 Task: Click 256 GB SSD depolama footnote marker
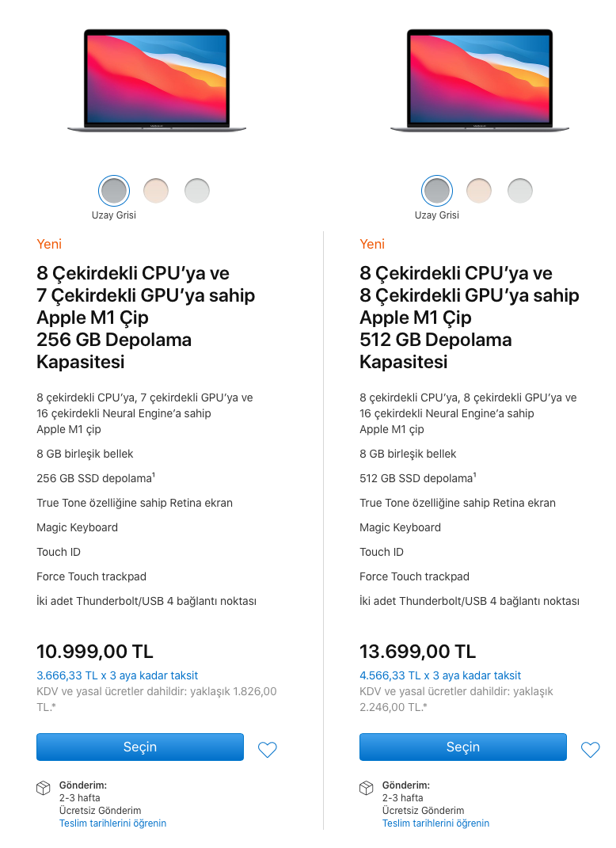(x=154, y=475)
